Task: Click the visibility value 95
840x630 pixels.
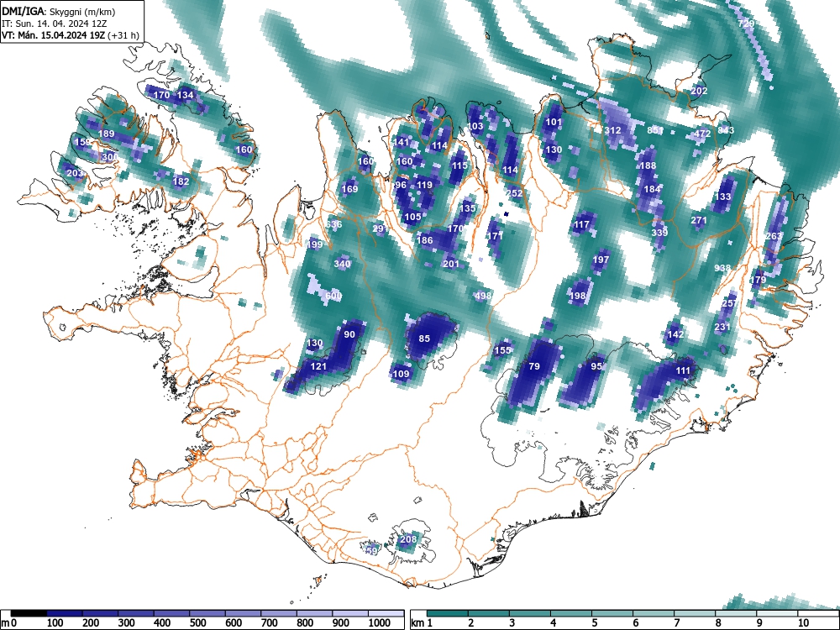Action: pyautogui.click(x=596, y=366)
